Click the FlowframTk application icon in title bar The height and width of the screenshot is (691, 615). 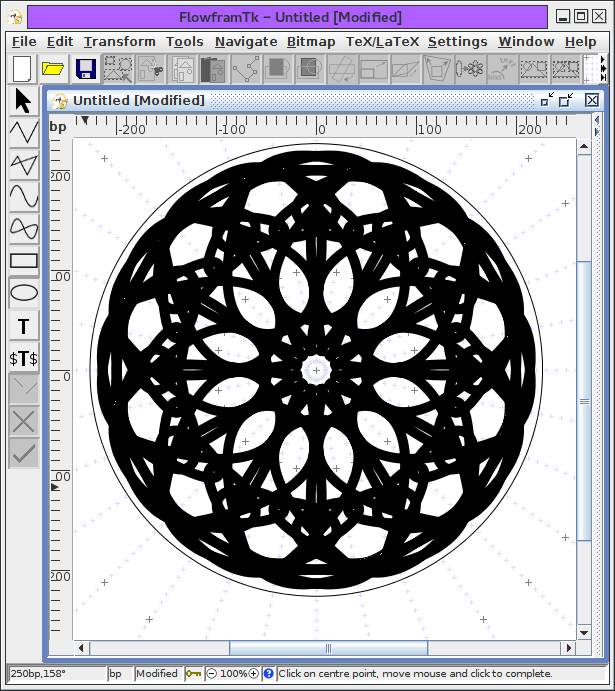pyautogui.click(x=15, y=17)
